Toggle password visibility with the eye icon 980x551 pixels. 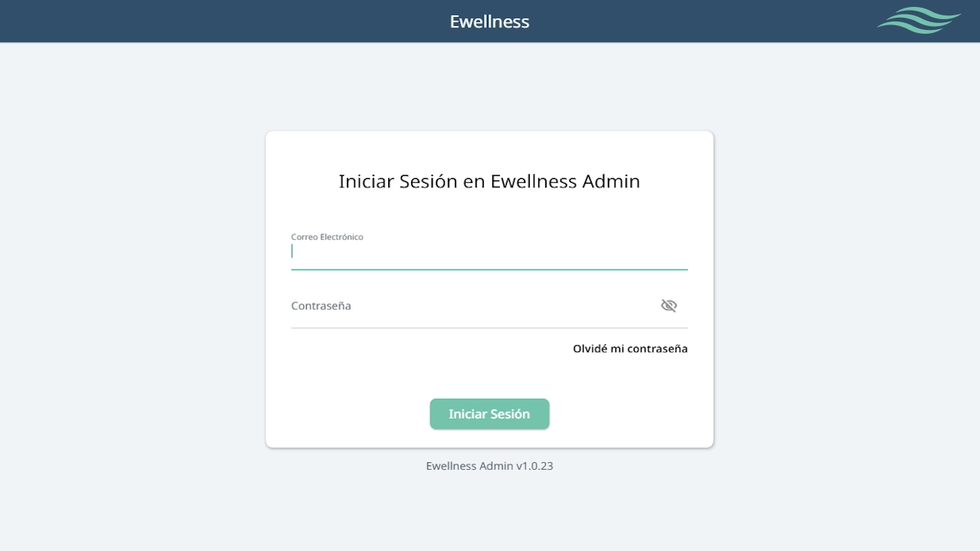click(668, 306)
